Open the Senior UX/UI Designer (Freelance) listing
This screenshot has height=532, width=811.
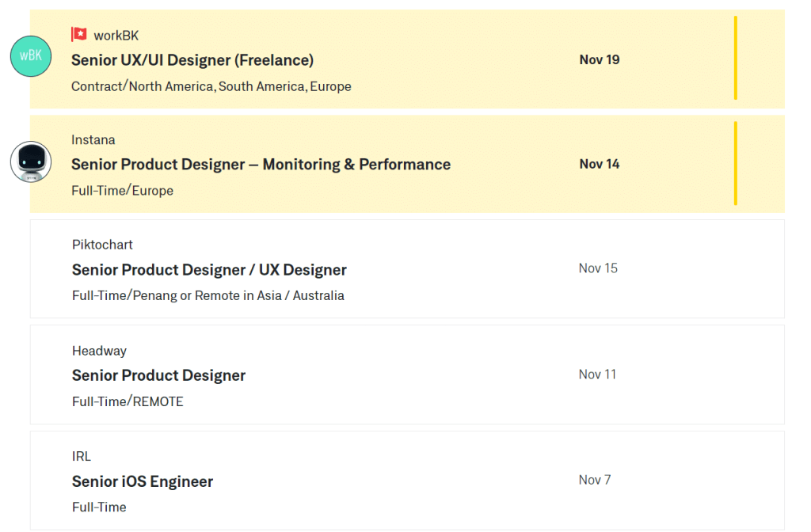[192, 59]
